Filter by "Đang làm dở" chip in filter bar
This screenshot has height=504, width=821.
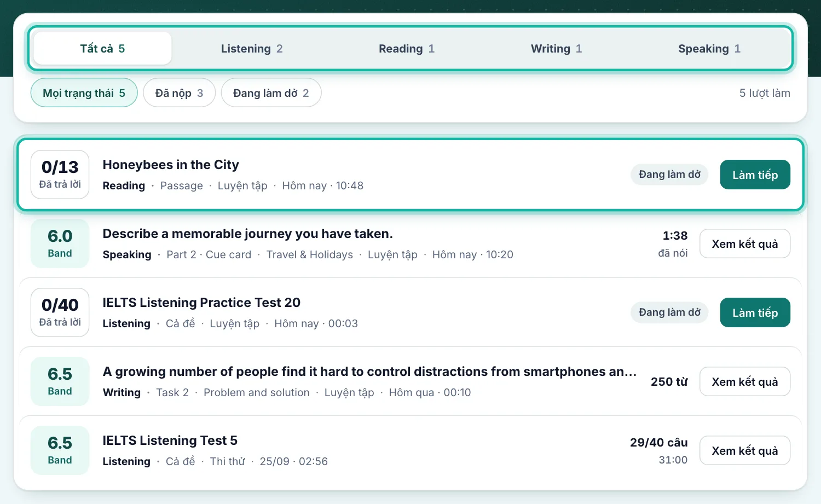click(x=271, y=93)
